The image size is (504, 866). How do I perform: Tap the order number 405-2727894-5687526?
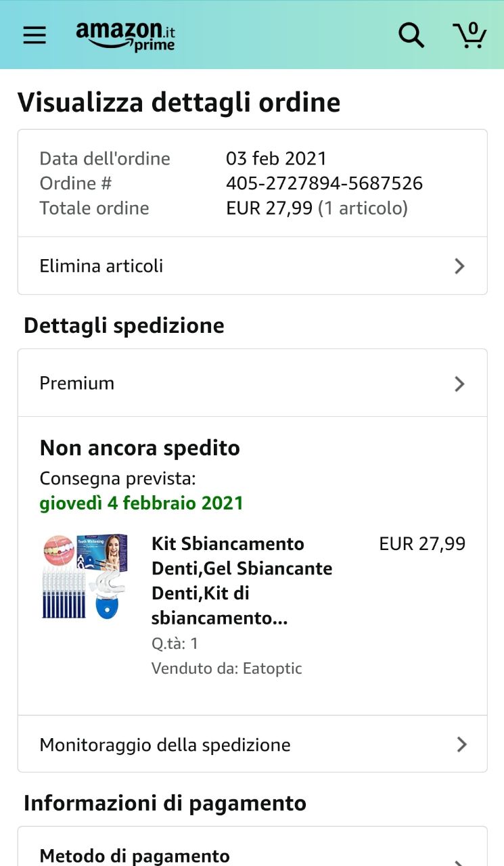[324, 183]
